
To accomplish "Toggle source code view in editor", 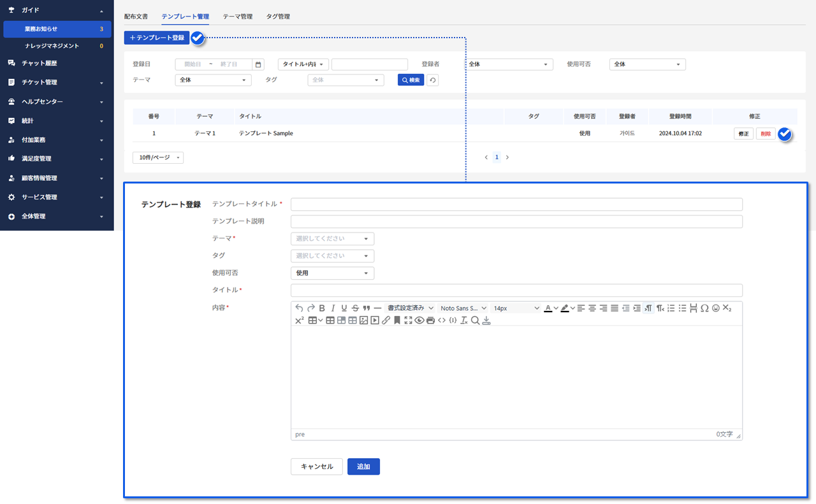I will pyautogui.click(x=441, y=320).
